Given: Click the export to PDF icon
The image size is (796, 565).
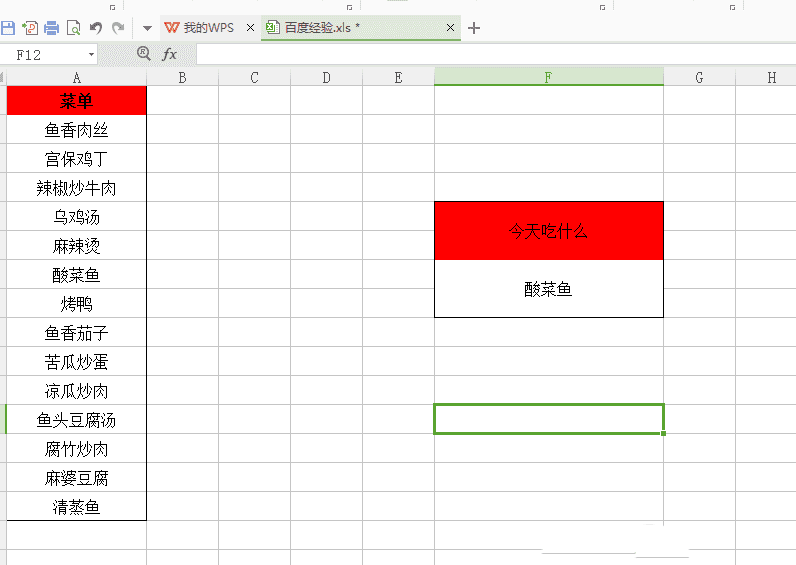Looking at the screenshot, I should click(30, 27).
